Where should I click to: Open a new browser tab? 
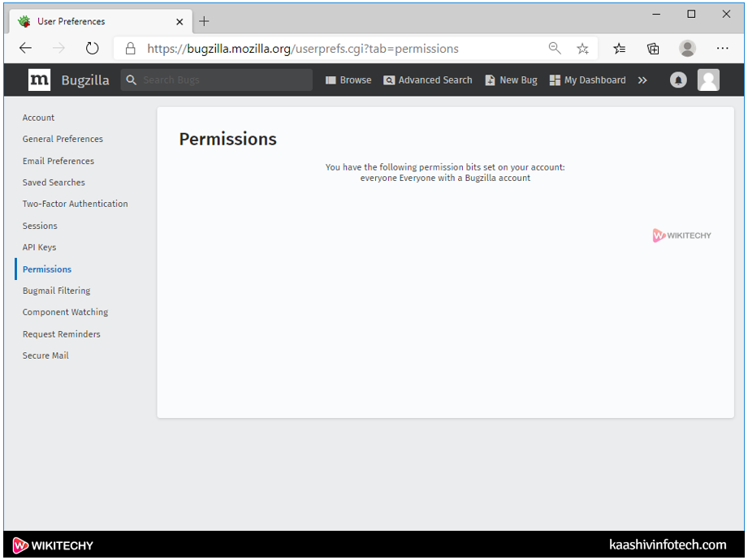point(204,21)
